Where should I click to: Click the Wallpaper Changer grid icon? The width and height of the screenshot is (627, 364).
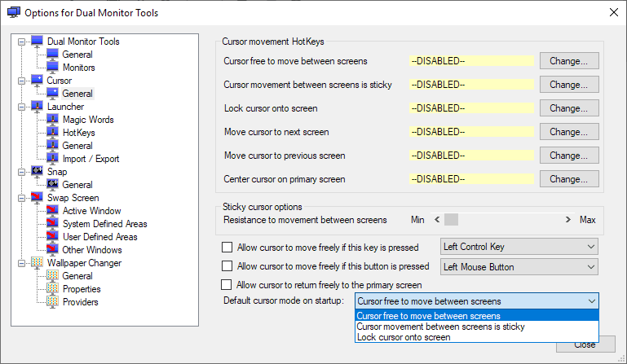(x=38, y=262)
